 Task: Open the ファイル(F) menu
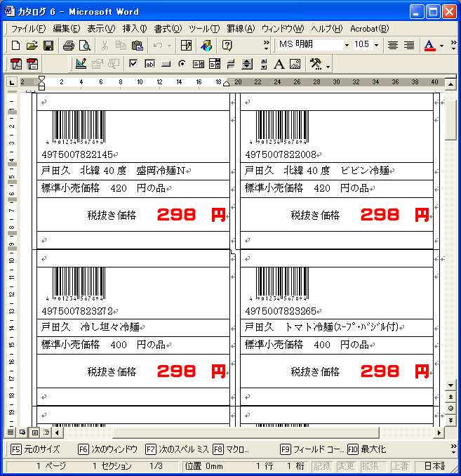pos(28,29)
